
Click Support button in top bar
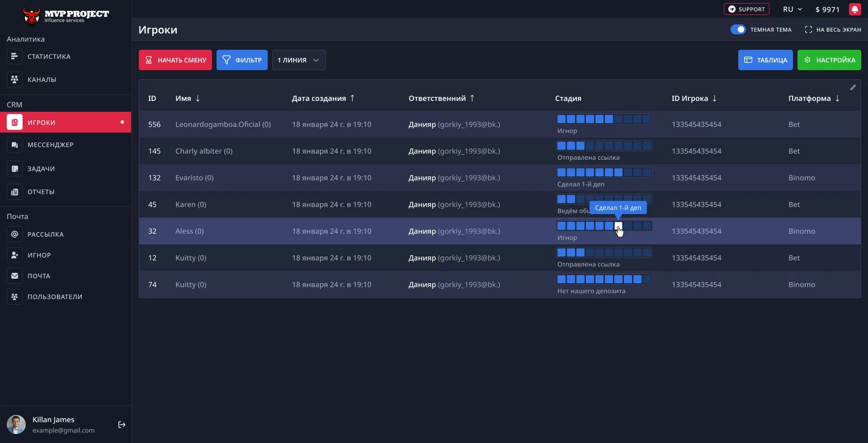pyautogui.click(x=746, y=10)
